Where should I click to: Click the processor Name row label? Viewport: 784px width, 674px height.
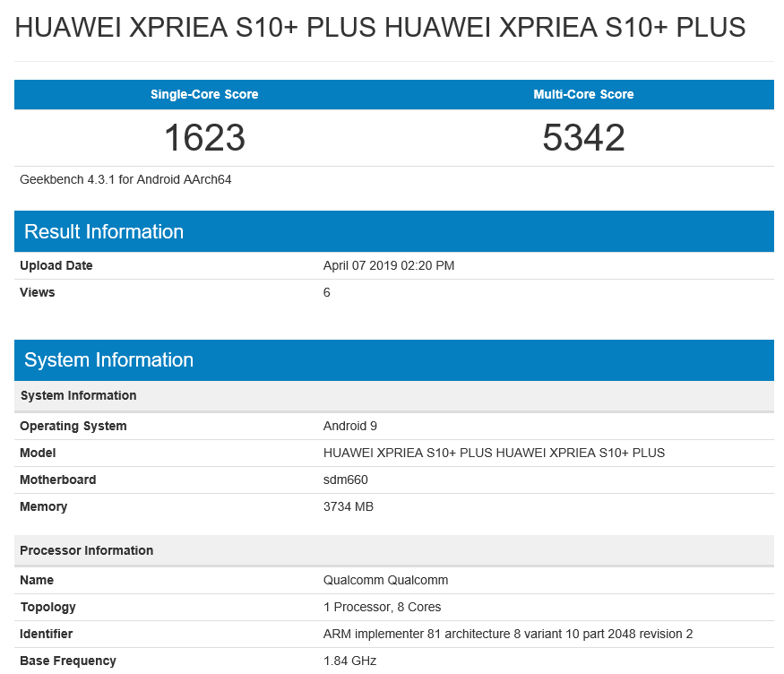tap(37, 580)
